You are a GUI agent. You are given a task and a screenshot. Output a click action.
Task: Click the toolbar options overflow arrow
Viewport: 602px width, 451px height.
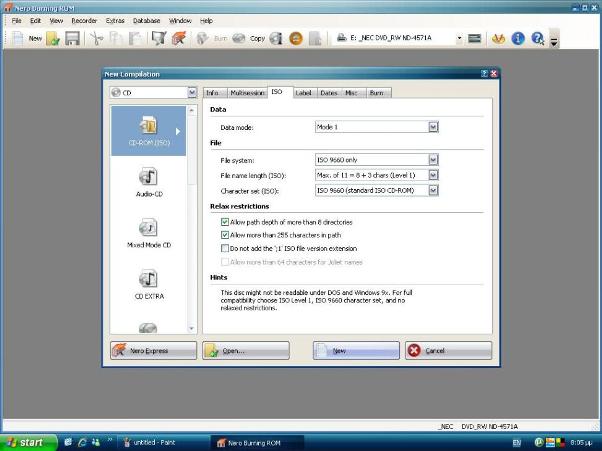[554, 39]
